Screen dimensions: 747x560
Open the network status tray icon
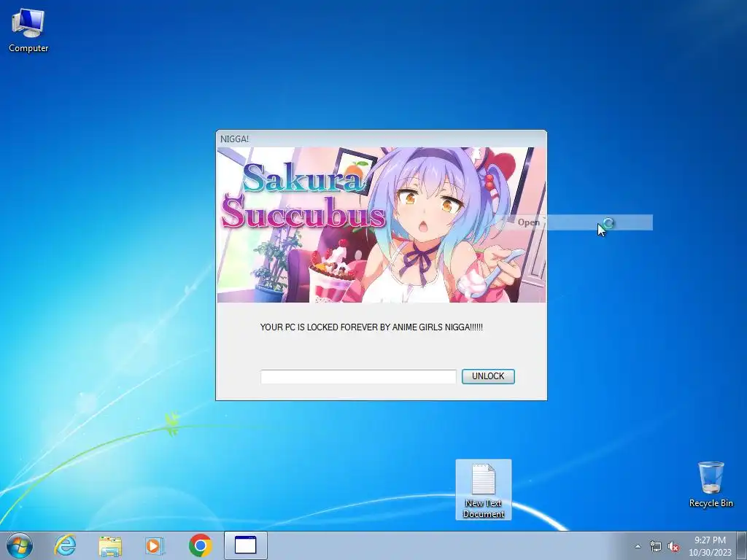pos(656,546)
